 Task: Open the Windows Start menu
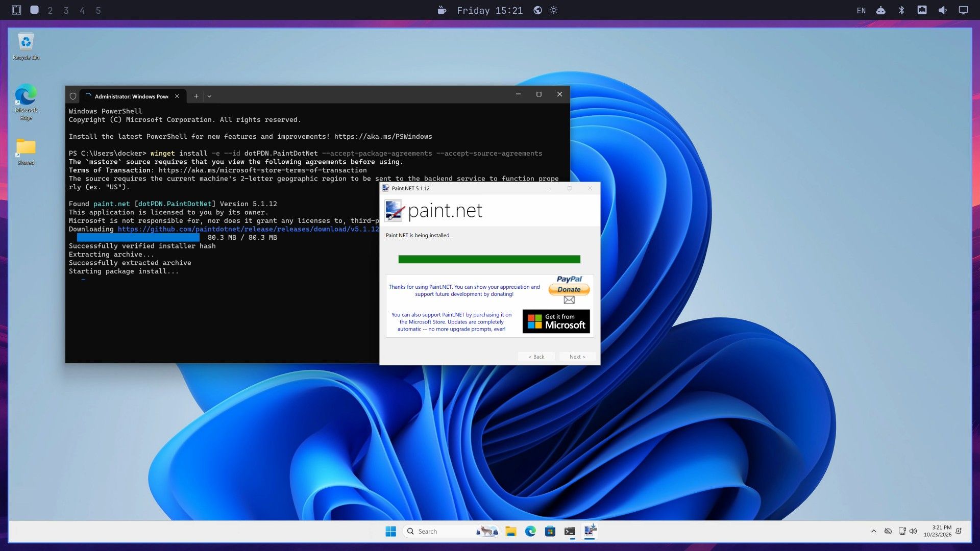pyautogui.click(x=391, y=532)
